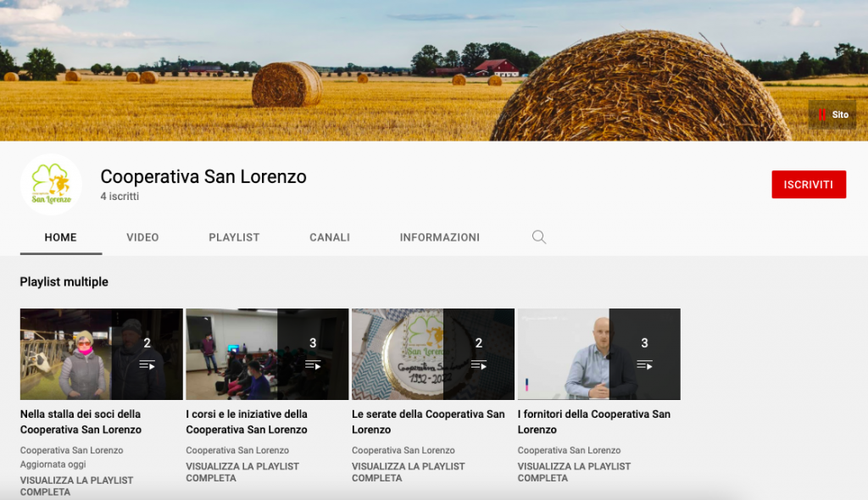This screenshot has width=868, height=500.
Task: Click the 'Cooperativa San Lorenzo' channel title heading
Action: pyautogui.click(x=203, y=176)
